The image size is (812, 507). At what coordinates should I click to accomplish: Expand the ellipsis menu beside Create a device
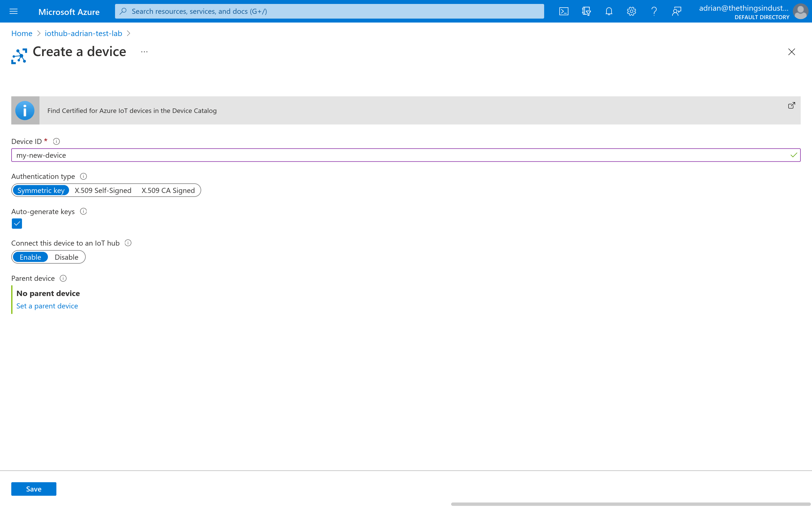144,52
